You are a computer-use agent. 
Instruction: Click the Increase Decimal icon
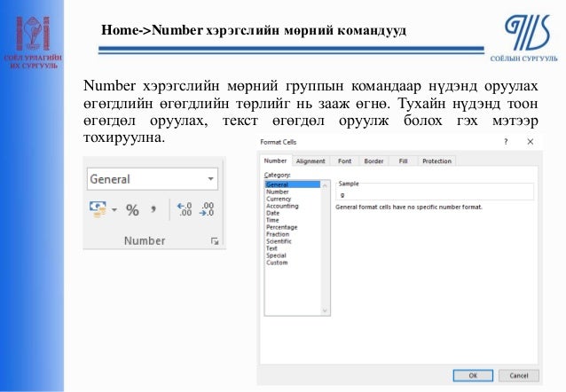[x=185, y=210]
